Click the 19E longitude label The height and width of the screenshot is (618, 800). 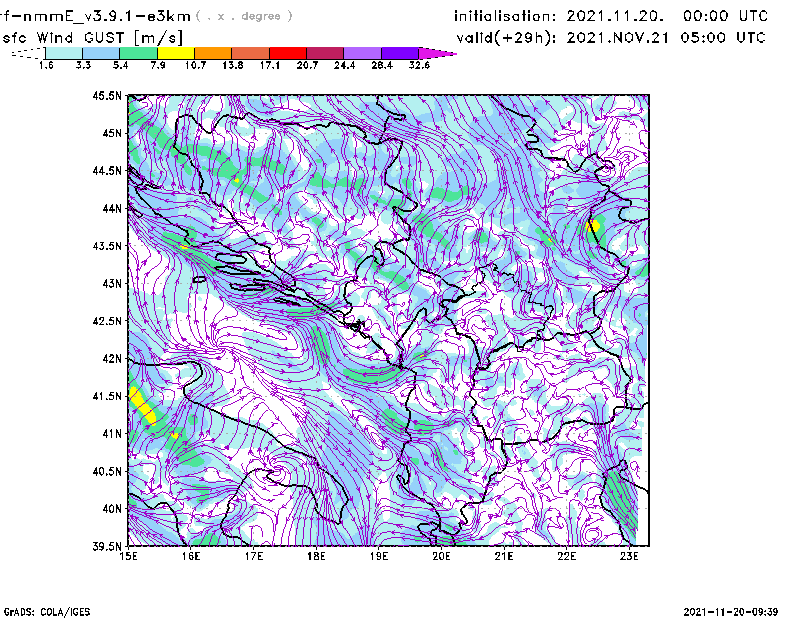tap(379, 556)
